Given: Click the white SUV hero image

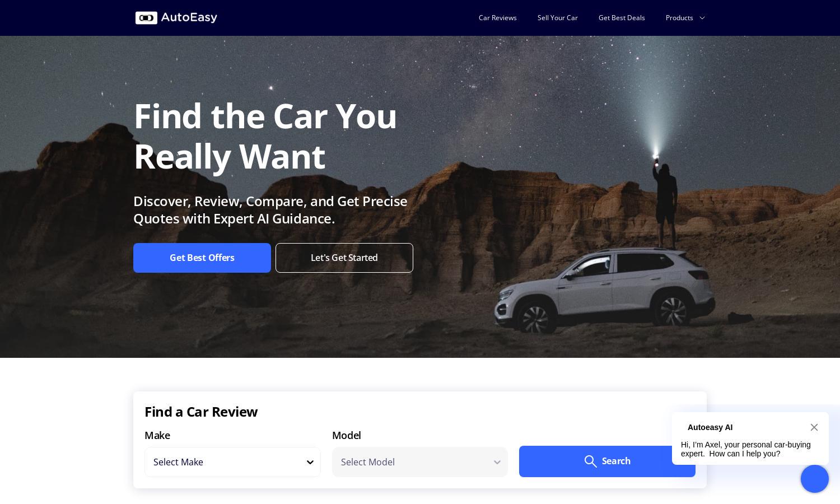Looking at the screenshot, I should (604, 290).
